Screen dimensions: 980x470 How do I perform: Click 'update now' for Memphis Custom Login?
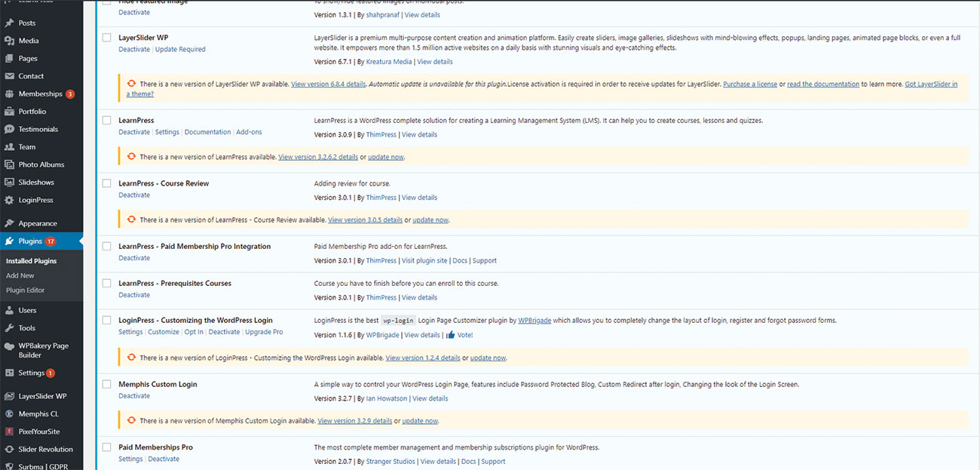coord(420,421)
